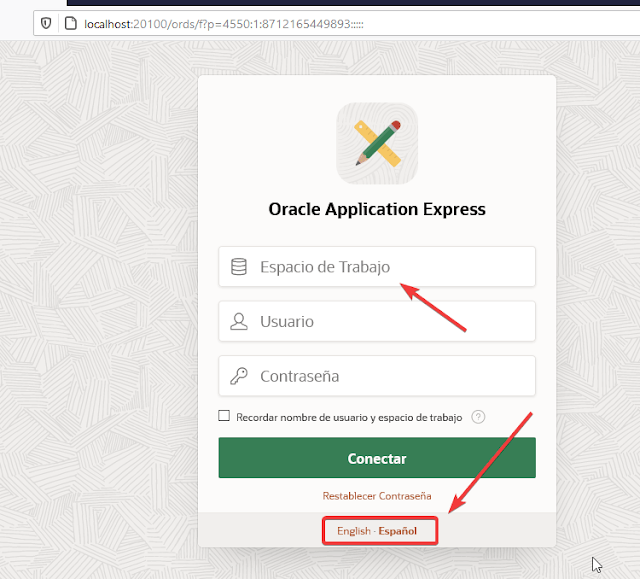Select the Español language link
The height and width of the screenshot is (579, 640).
click(x=397, y=531)
